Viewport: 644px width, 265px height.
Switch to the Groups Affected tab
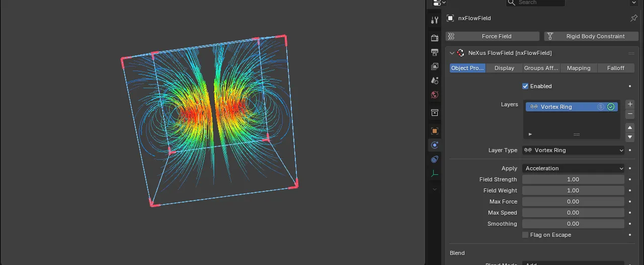point(541,68)
